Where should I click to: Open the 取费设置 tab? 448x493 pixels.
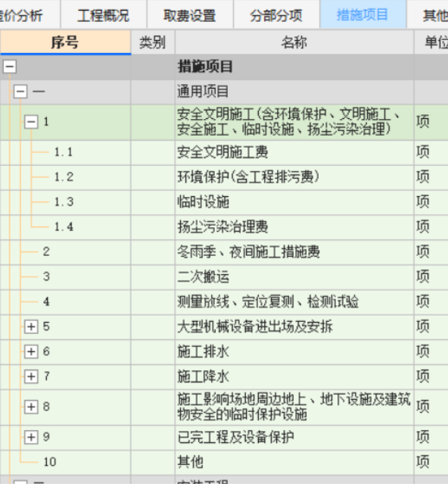pyautogui.click(x=190, y=15)
